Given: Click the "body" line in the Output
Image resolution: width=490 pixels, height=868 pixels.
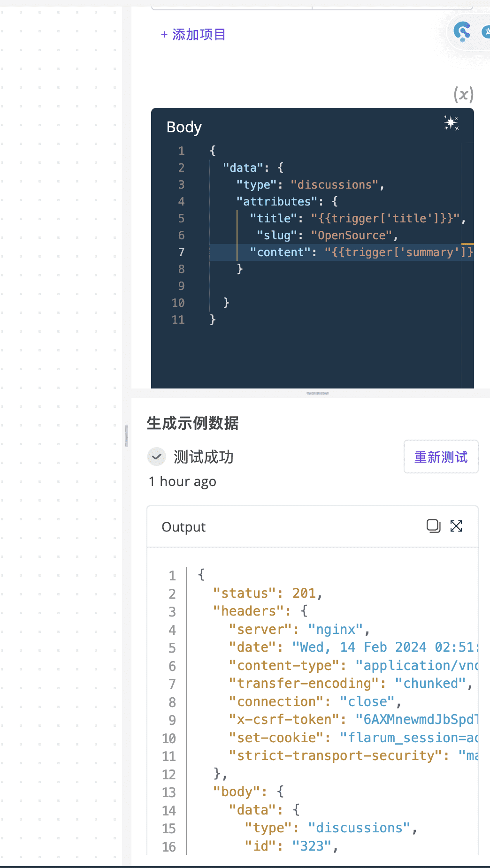Looking at the screenshot, I should [249, 792].
